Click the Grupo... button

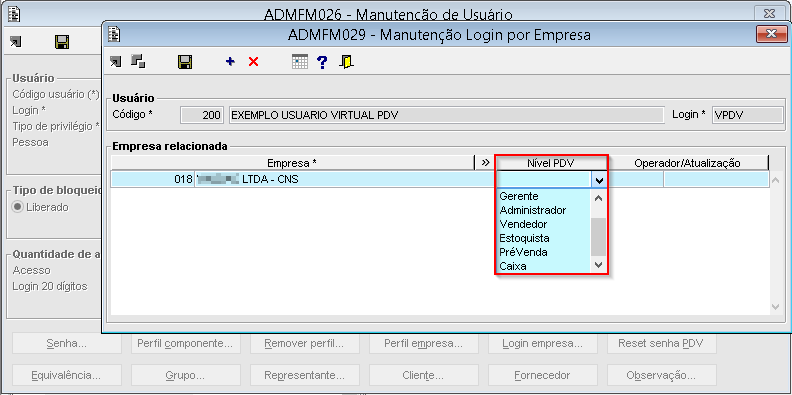tap(186, 375)
